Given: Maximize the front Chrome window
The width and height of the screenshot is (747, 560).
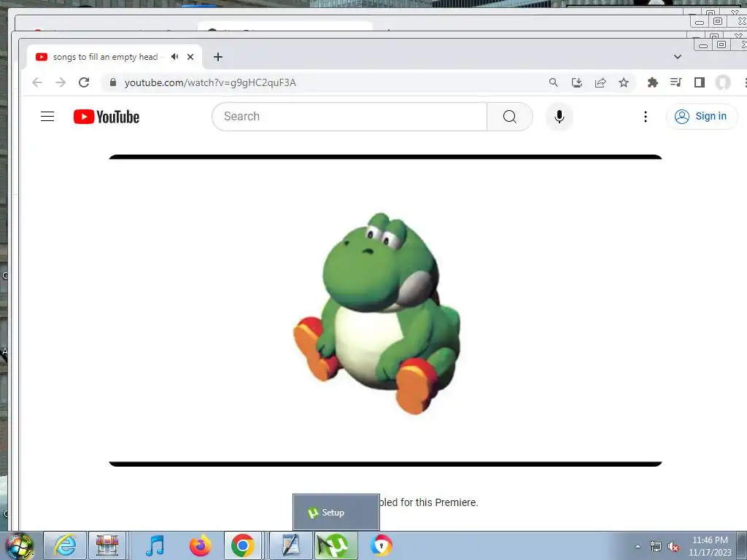Looking at the screenshot, I should [x=721, y=44].
